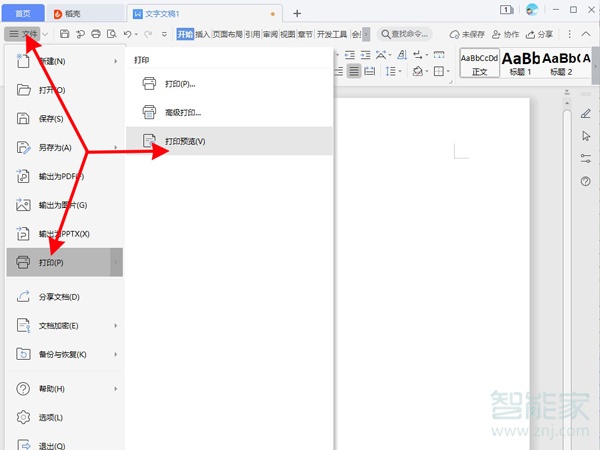Open the borders dropdown icon
Screen dimensions: 600x450
tap(442, 71)
